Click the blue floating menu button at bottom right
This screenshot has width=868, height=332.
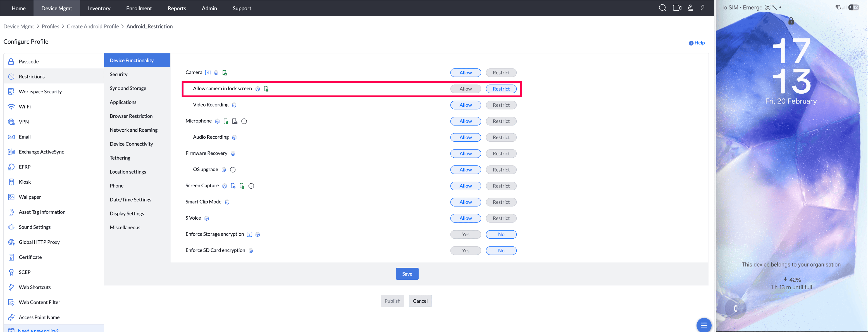[704, 325]
